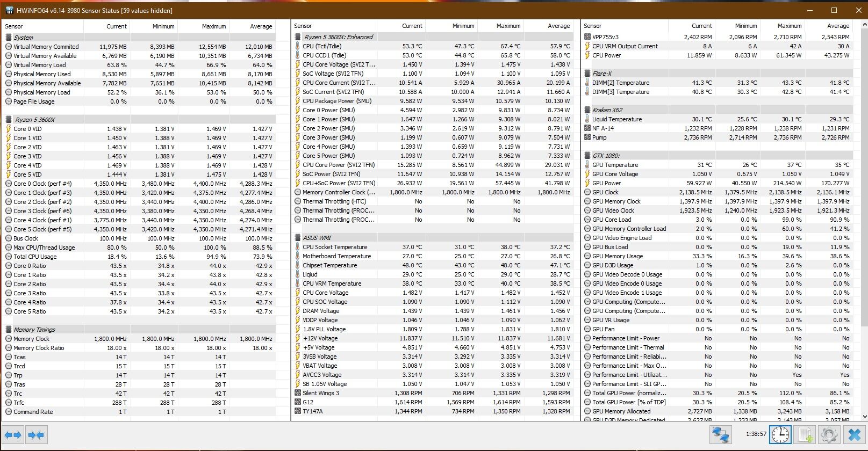Click the HWiNFO64 title bar app icon
The image size is (868, 451).
click(10, 10)
